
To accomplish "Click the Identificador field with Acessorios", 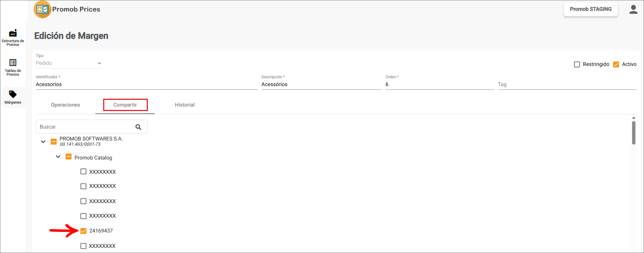I will point(147,85).
